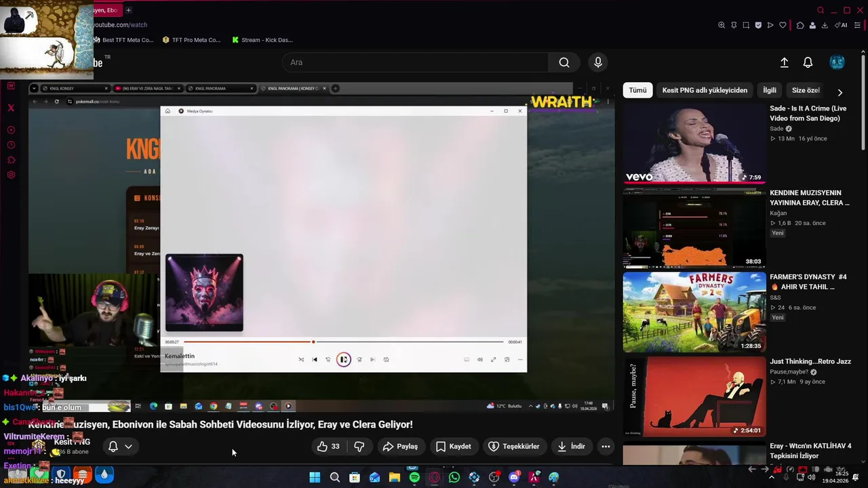Open FARMER'S DYNASTY #4 thumbnail
The height and width of the screenshot is (488, 868).
[x=694, y=312]
